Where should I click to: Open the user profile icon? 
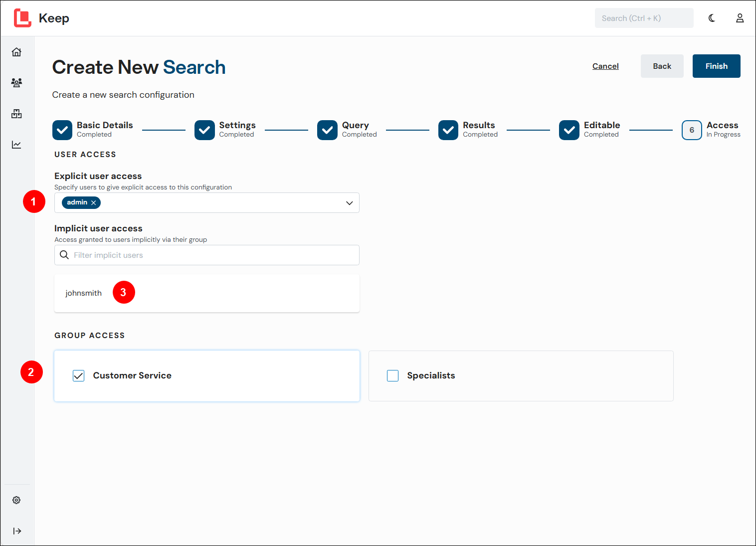pos(740,18)
